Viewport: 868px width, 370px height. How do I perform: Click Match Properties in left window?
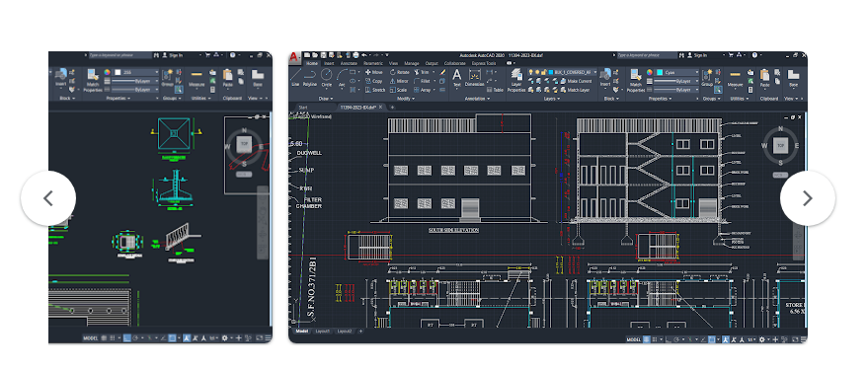tap(93, 79)
